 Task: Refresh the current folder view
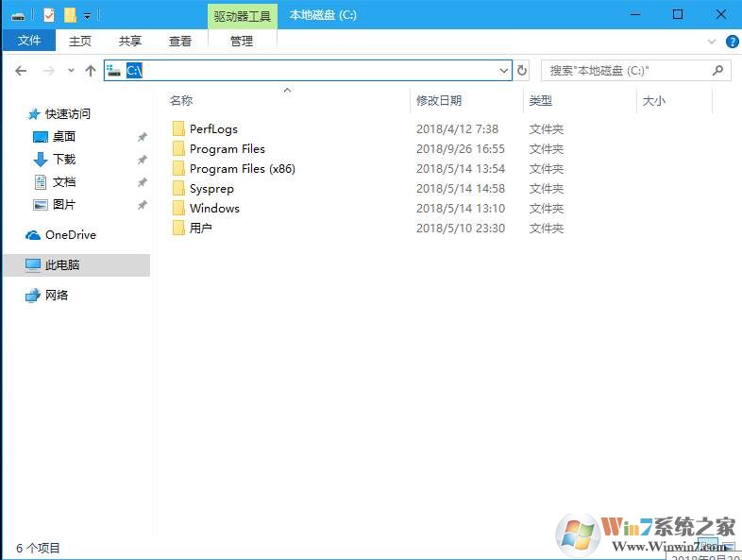[x=522, y=71]
